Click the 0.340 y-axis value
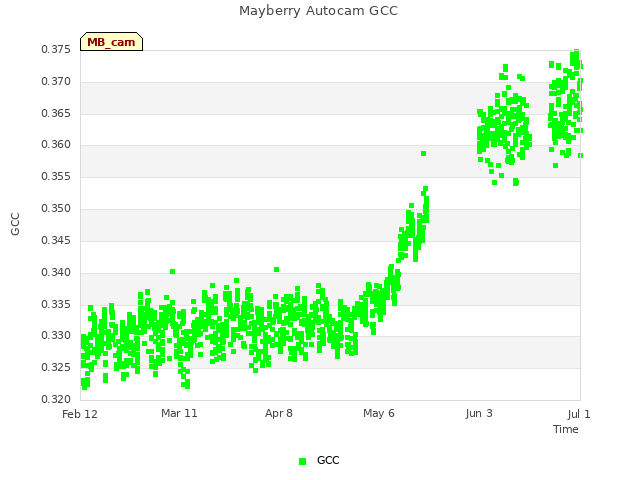The height and width of the screenshot is (480, 640). pyautogui.click(x=56, y=272)
